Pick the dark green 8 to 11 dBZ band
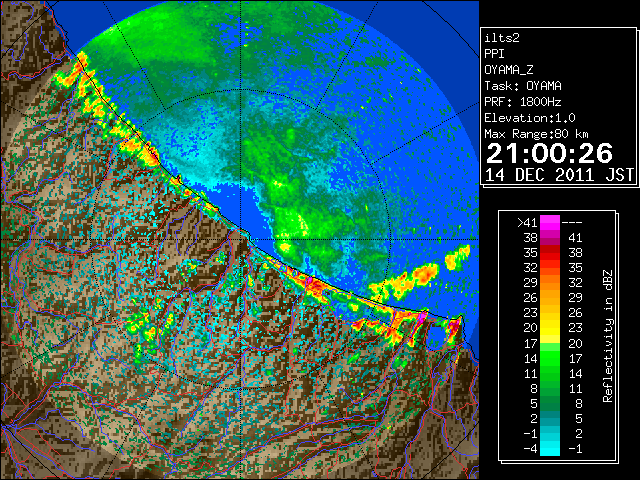Viewport: 640px width, 480px height. pos(550,389)
